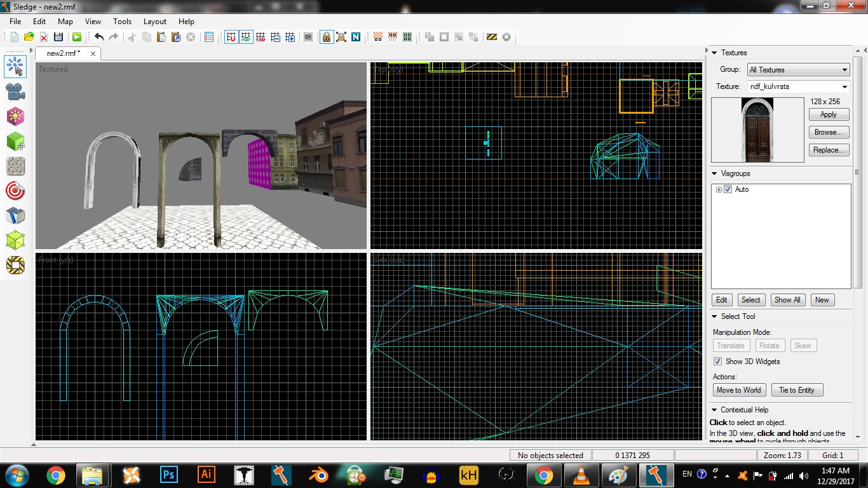Open the Map menu

[x=65, y=21]
